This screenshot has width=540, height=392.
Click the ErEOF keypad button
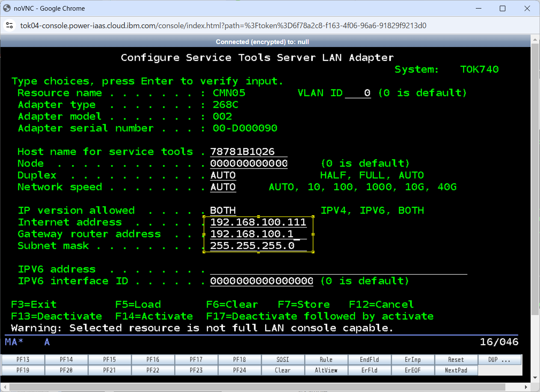(x=413, y=370)
